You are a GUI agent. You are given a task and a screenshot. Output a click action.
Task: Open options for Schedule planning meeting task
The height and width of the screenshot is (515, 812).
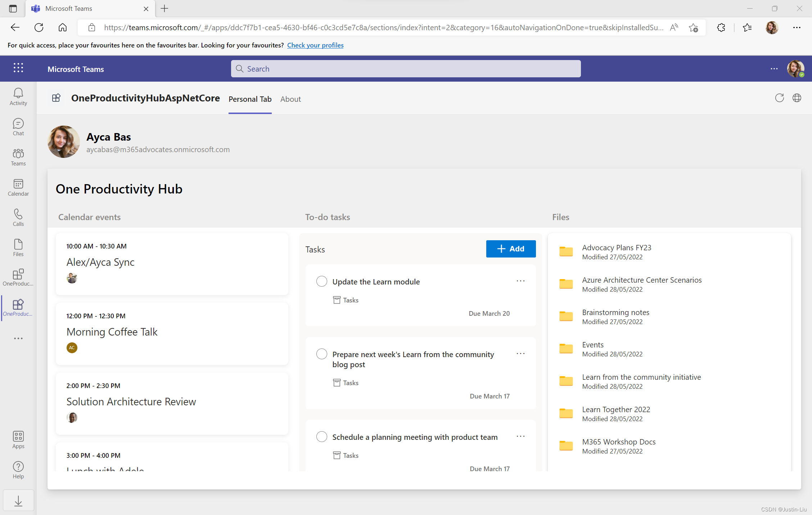point(520,436)
